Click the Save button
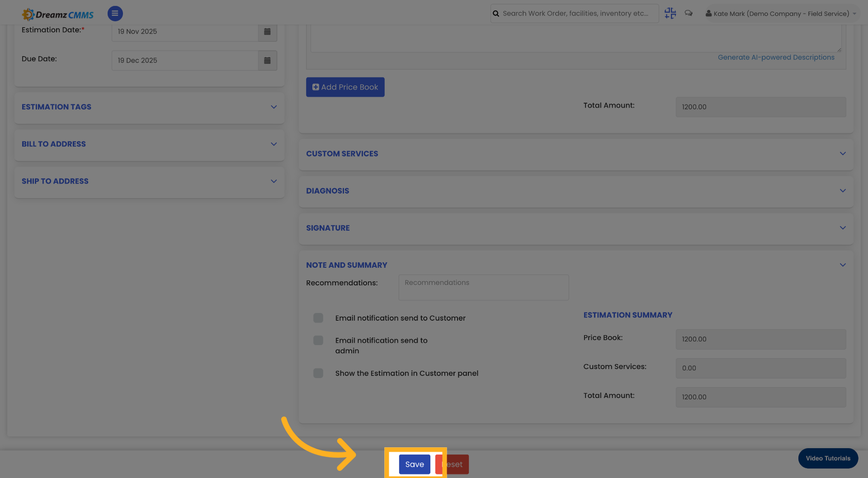This screenshot has width=868, height=478. pos(415,464)
